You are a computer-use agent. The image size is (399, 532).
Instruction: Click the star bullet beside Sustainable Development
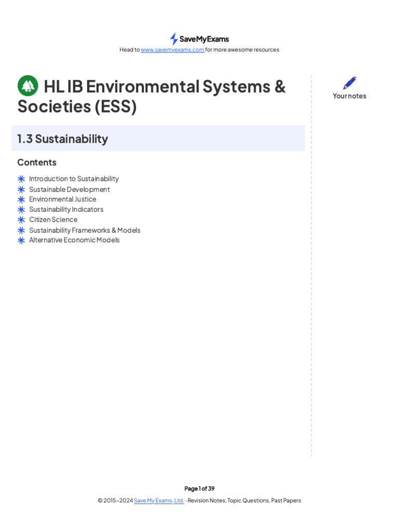point(21,189)
